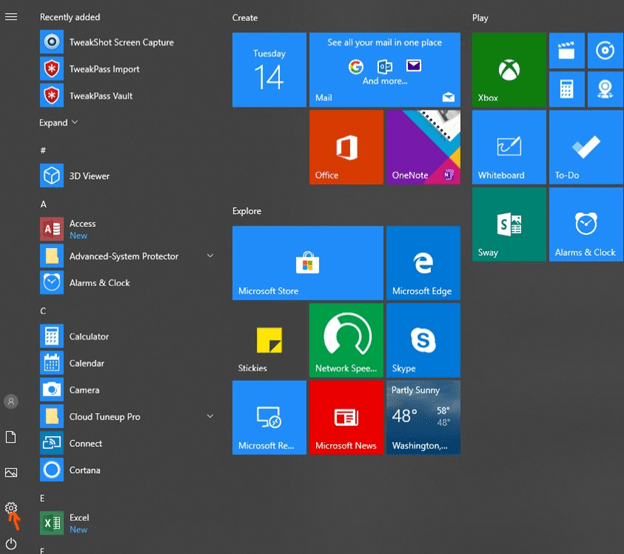Open the Mail tile
The image size is (624, 554).
[385, 70]
